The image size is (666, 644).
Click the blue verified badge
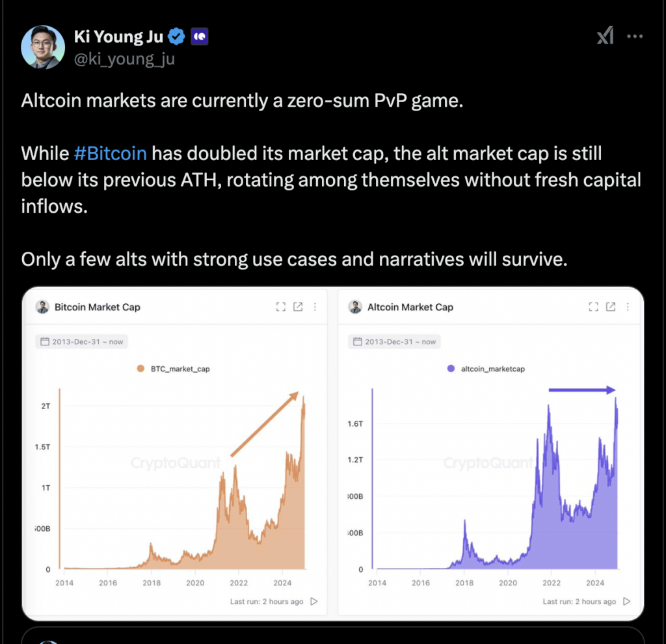point(176,36)
